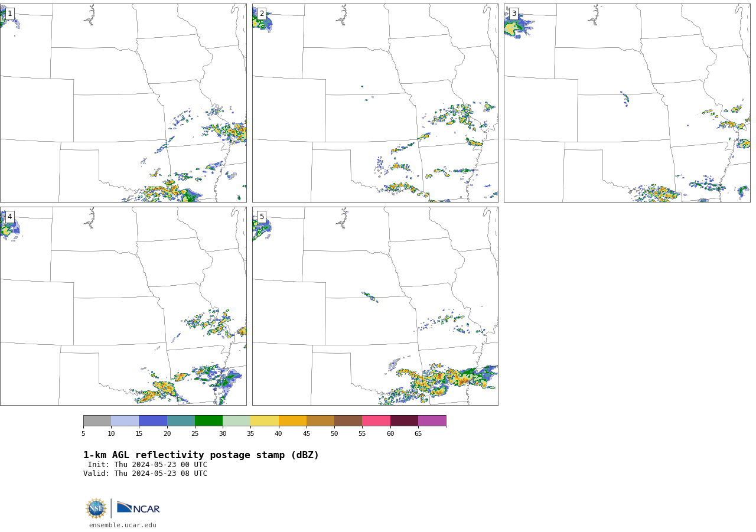Open ensemble member 5 reflectivity map
This screenshot has height=532, width=756.
[375, 306]
